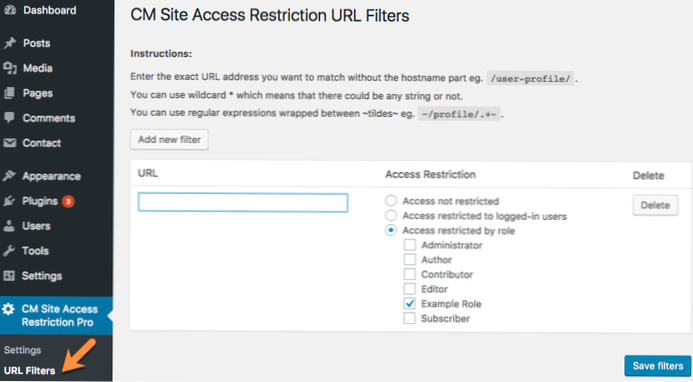Screen dimensions: 693x382
Task: Open the Comments menu
Action: point(49,118)
